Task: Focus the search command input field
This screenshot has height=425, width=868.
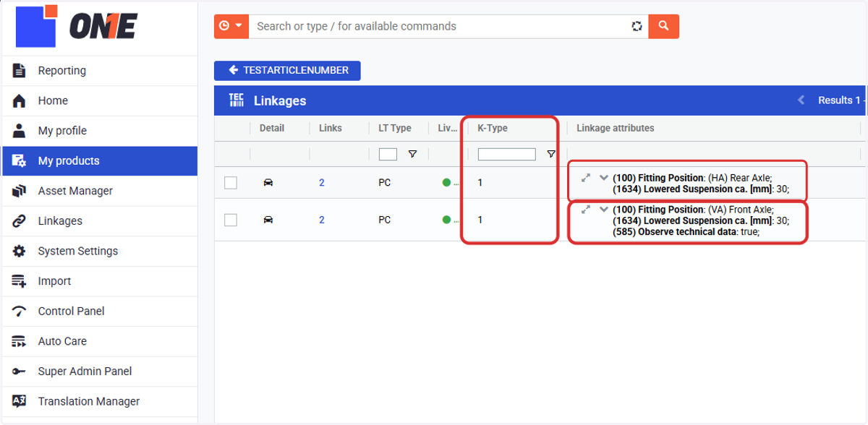Action: (438, 26)
